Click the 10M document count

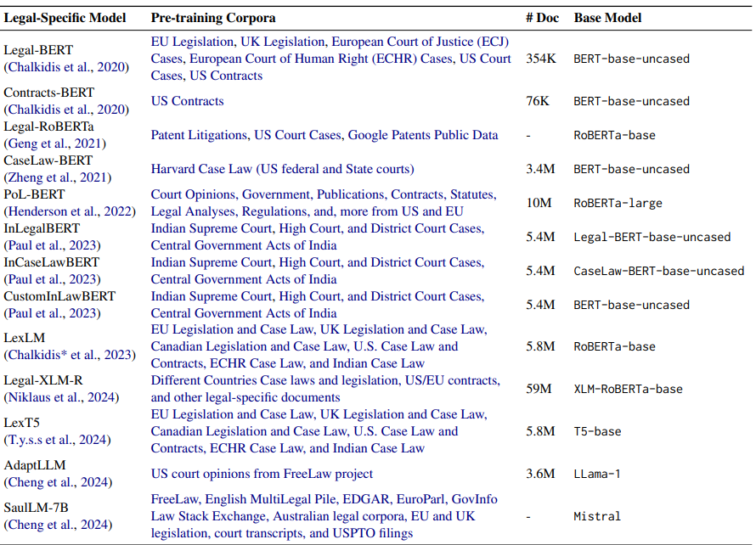(x=539, y=203)
